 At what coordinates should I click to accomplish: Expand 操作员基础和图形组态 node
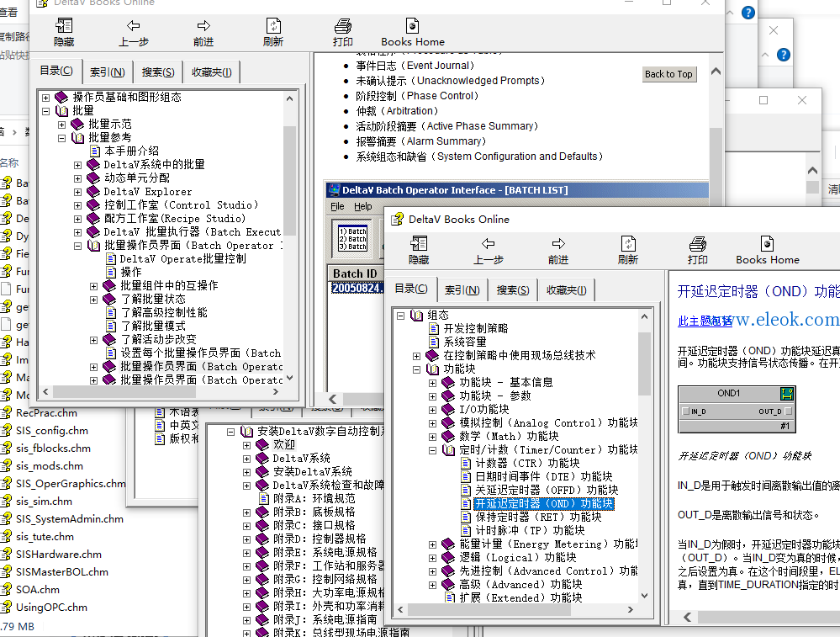pos(46,98)
